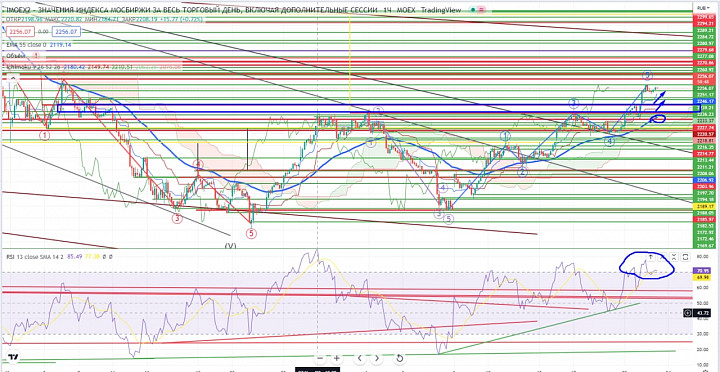720x372 pixels.
Task: Select the RSI 13 close SMA legend
Action: (x=60, y=257)
